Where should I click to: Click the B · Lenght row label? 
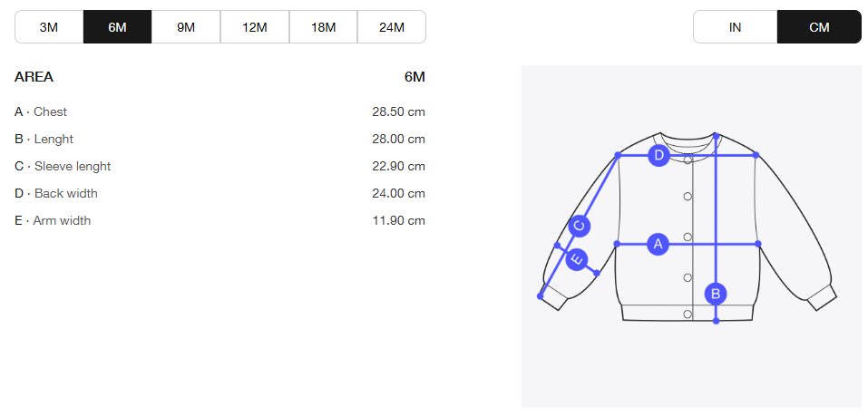[44, 140]
